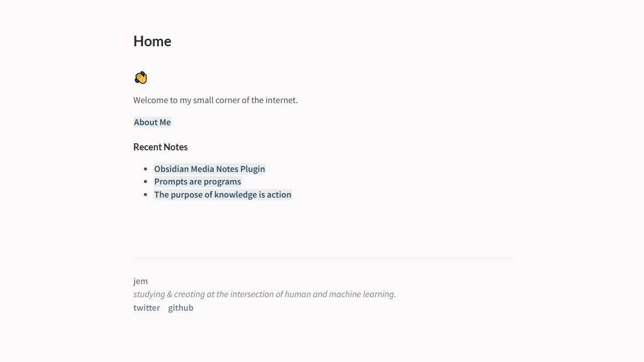Open The purpose of knowledge is action note
Image resolution: width=644 pixels, height=362 pixels.
(222, 195)
